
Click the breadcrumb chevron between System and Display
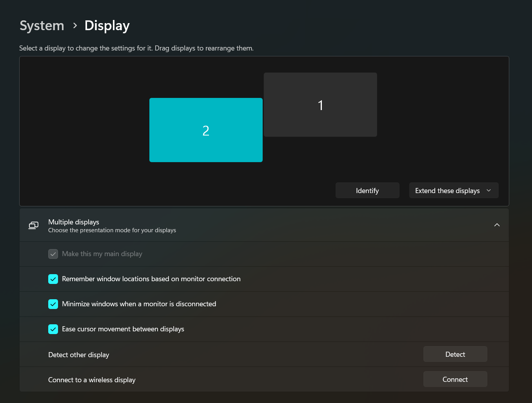(75, 26)
